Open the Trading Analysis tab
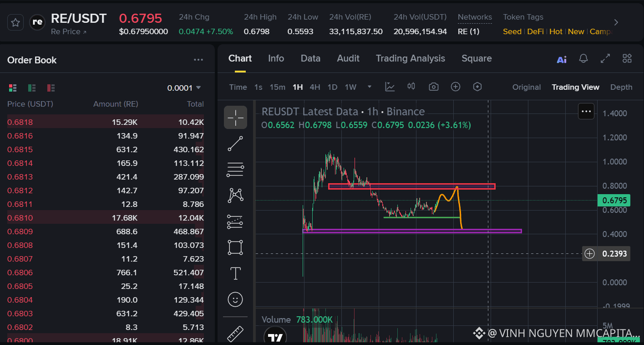 click(x=411, y=58)
